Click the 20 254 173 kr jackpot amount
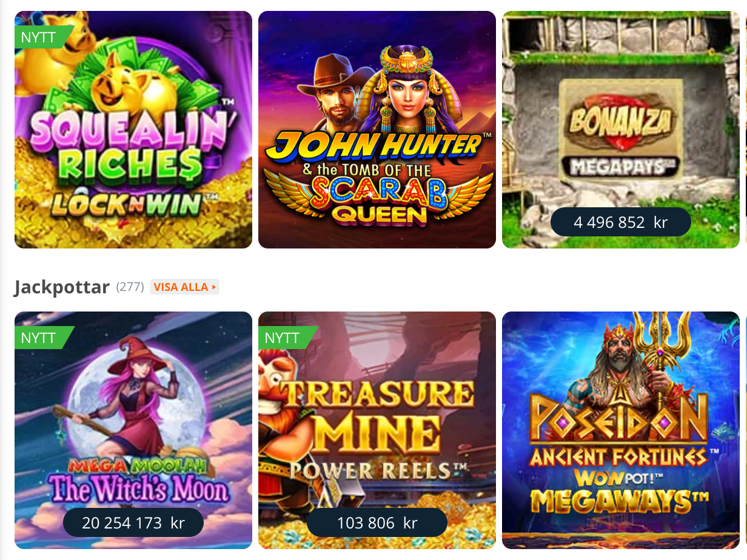The image size is (747, 560). tap(133, 522)
